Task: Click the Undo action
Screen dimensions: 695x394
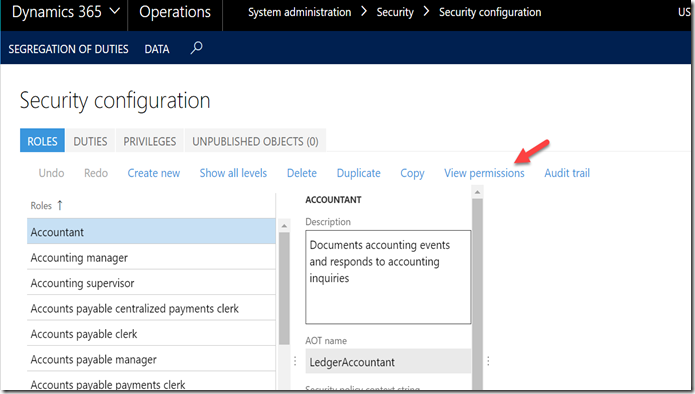Action: (x=51, y=173)
